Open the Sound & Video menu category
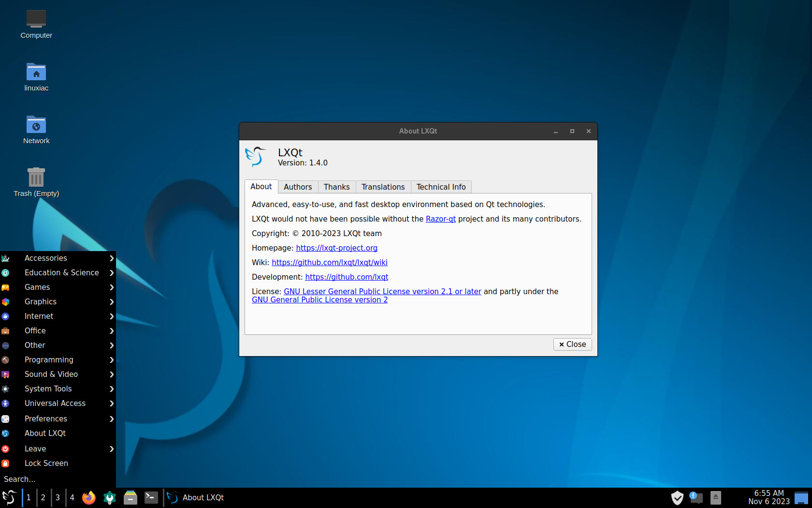 58,374
